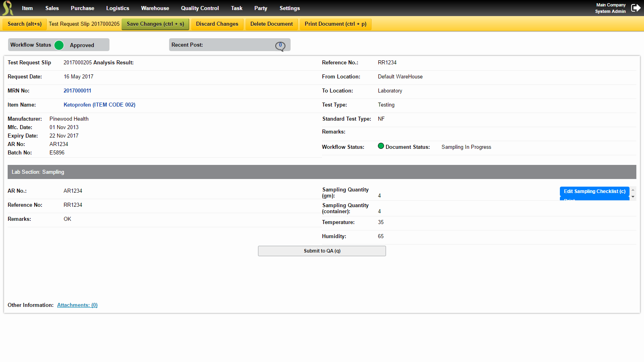Save changes to the test request slip
This screenshot has width=644, height=362.
point(155,24)
